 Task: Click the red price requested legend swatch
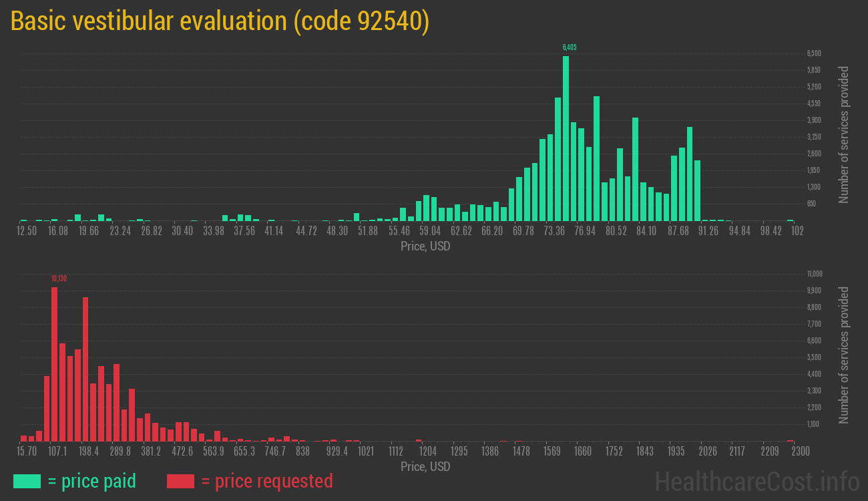point(180,481)
